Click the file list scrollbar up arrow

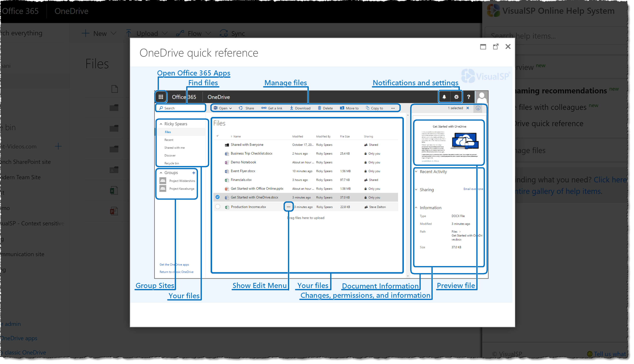pyautogui.click(x=408, y=115)
